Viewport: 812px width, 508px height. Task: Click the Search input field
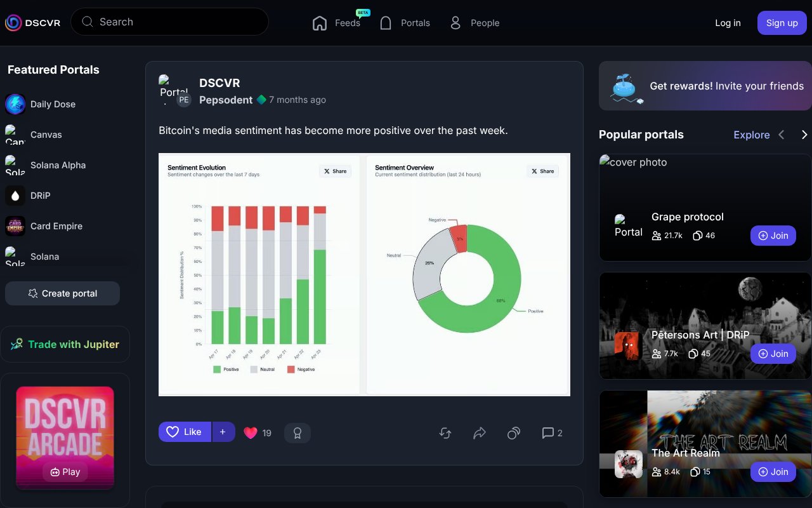tap(169, 22)
